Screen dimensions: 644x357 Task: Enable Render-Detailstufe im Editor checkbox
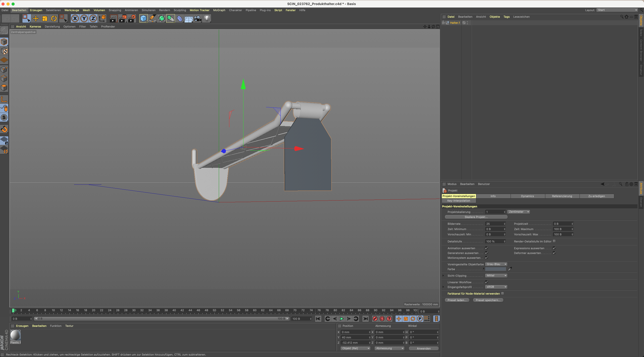pos(554,241)
